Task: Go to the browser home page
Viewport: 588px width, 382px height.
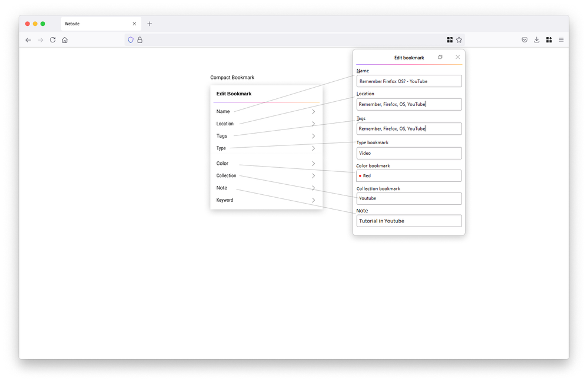Action: tap(65, 40)
